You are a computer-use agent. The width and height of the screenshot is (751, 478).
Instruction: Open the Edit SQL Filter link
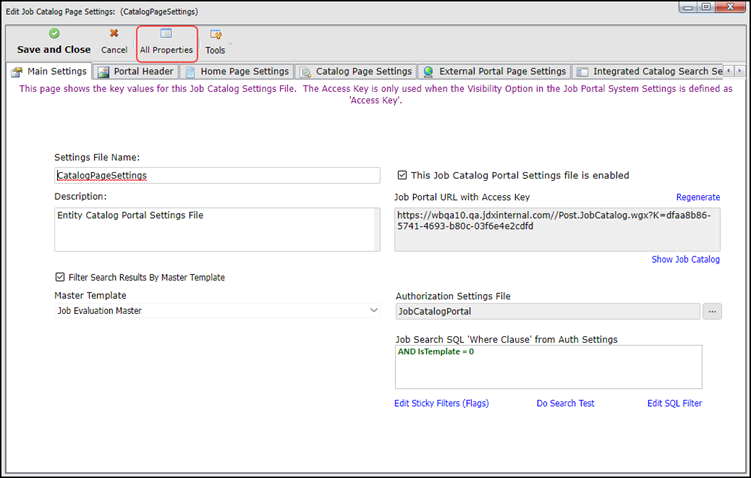pyautogui.click(x=674, y=403)
